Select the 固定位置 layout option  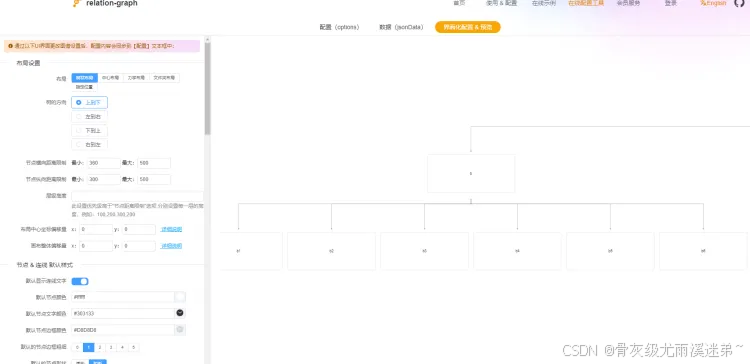85,88
